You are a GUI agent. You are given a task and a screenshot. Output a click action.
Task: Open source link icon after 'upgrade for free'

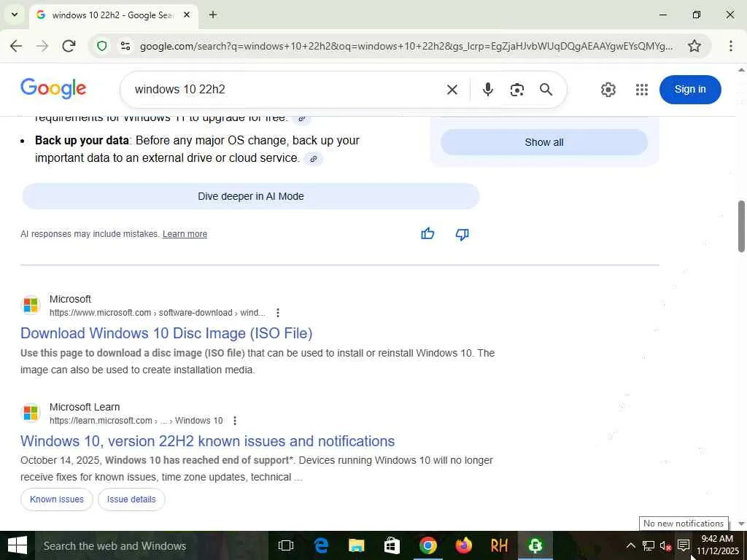[301, 119]
